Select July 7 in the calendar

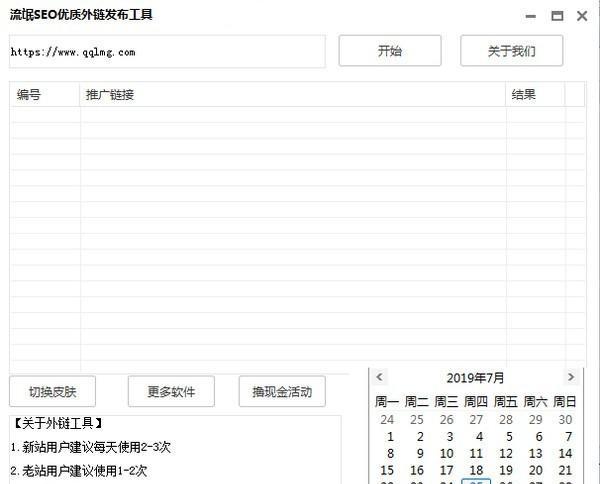(x=569, y=437)
